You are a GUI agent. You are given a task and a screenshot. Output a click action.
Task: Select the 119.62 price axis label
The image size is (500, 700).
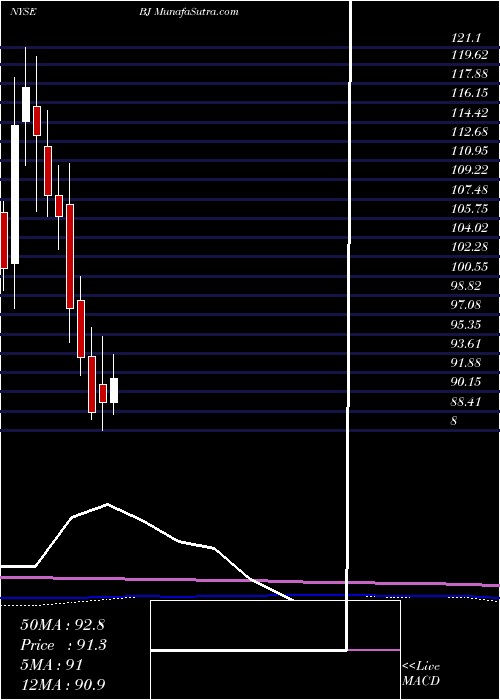point(469,54)
